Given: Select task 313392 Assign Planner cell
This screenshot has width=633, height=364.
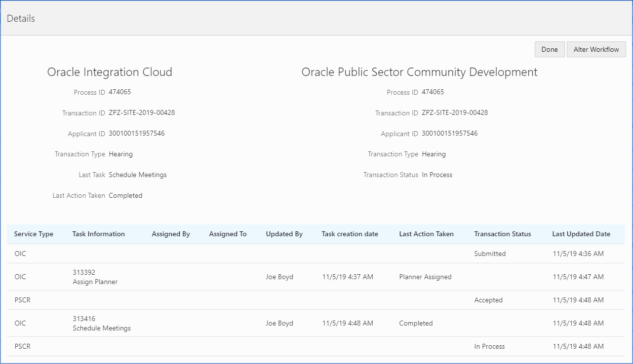Looking at the screenshot, I should 95,277.
